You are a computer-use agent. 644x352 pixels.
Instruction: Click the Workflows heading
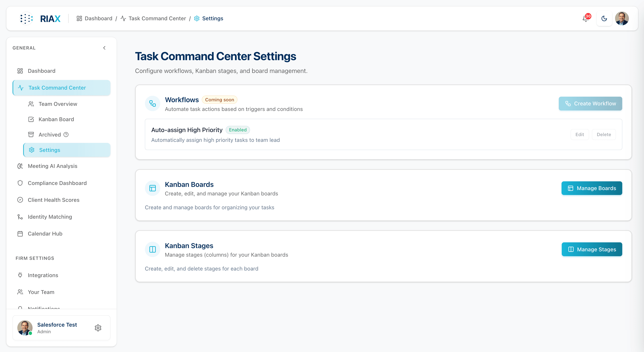coord(182,100)
